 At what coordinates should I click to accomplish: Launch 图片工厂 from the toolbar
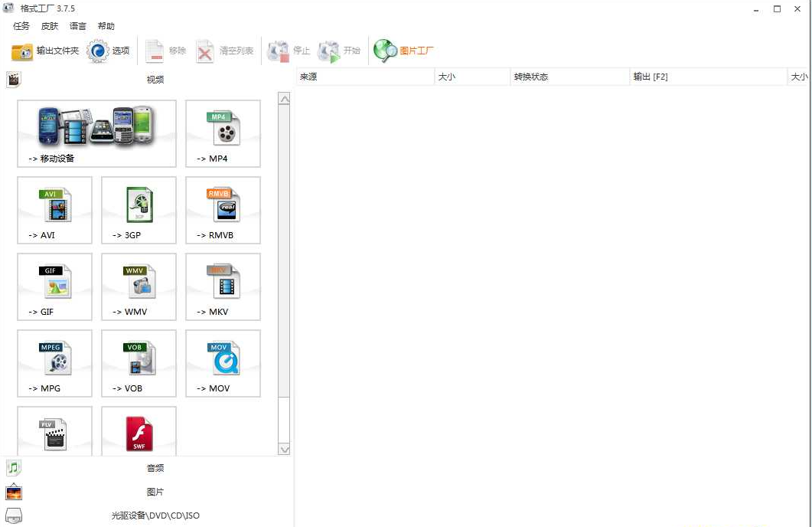[404, 51]
